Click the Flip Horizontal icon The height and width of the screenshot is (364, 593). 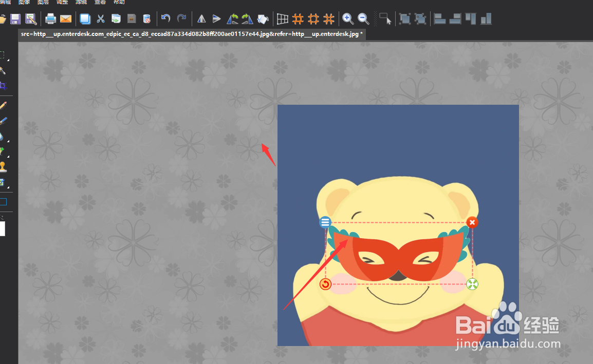[201, 18]
